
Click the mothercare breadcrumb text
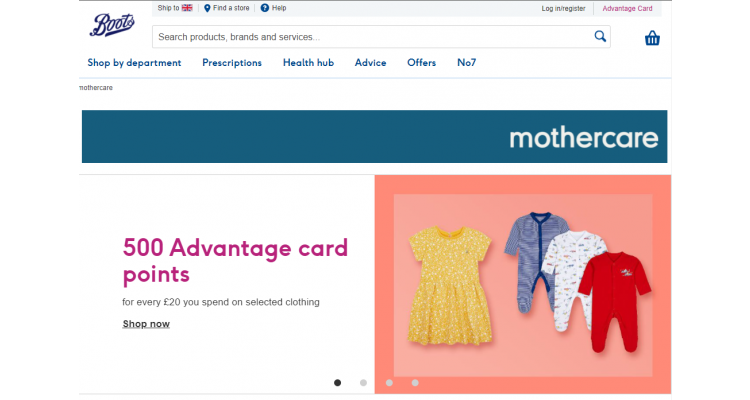(96, 88)
